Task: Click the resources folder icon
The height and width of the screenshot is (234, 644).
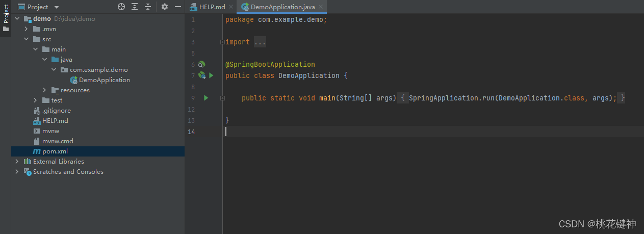Action: click(55, 90)
